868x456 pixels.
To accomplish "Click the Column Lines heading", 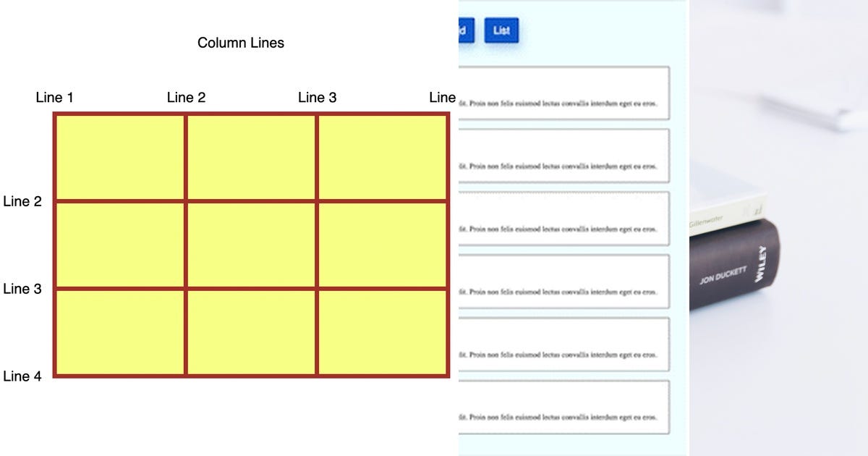I will pos(240,43).
